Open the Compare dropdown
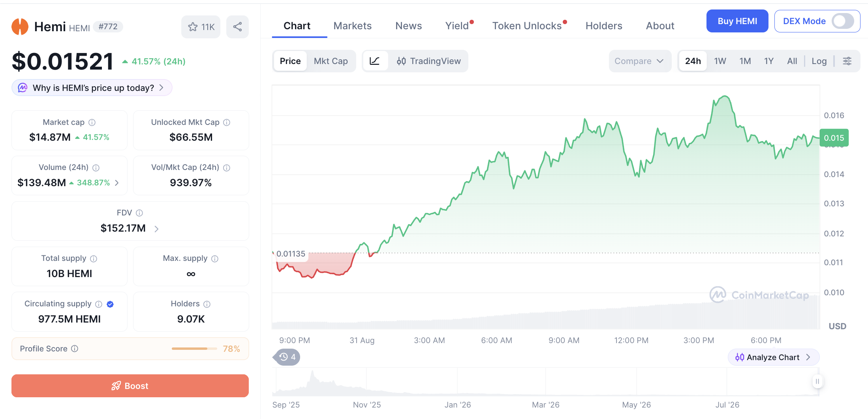 pyautogui.click(x=640, y=61)
